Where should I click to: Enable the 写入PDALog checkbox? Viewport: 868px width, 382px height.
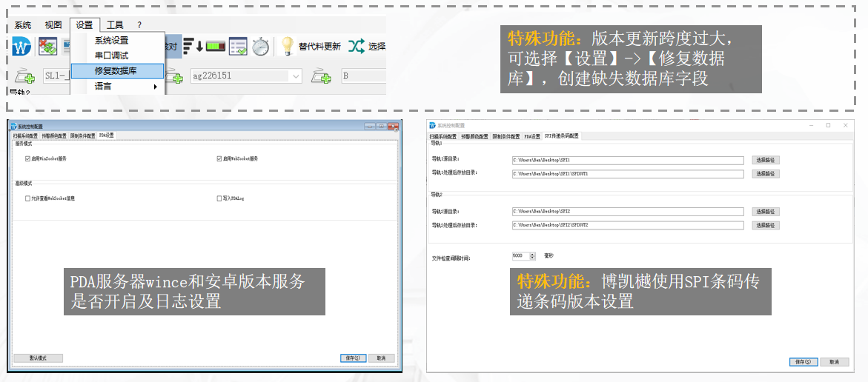[219, 198]
